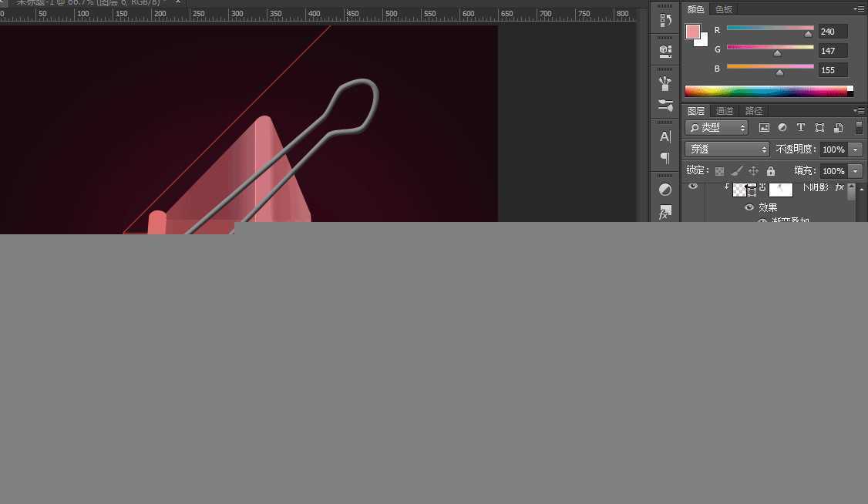The height and width of the screenshot is (504, 868).
Task: Click the G value field 147
Action: pos(833,51)
